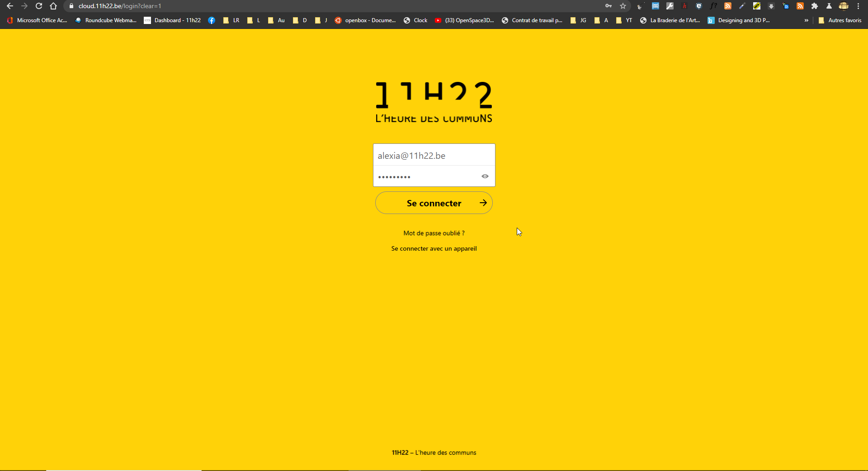The width and height of the screenshot is (868, 471).
Task: Reload the page with the refresh icon
Action: (x=39, y=6)
